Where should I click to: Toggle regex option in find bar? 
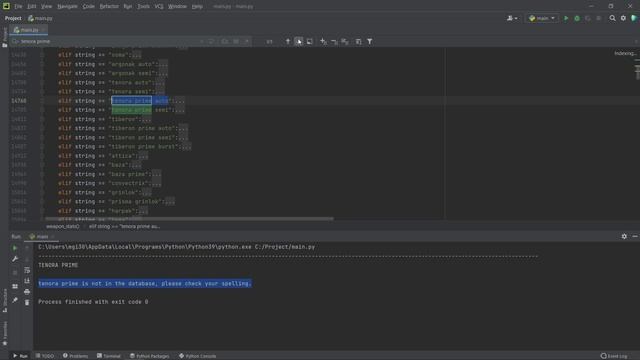pyautogui.click(x=247, y=41)
